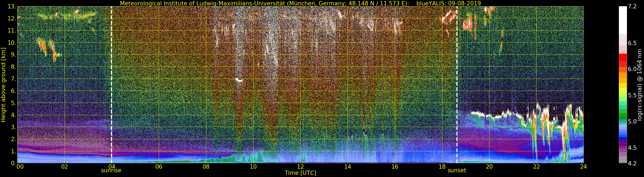The width and height of the screenshot is (644, 177).
Task: Click the 6. height axis tick label
Action: tap(13, 91)
